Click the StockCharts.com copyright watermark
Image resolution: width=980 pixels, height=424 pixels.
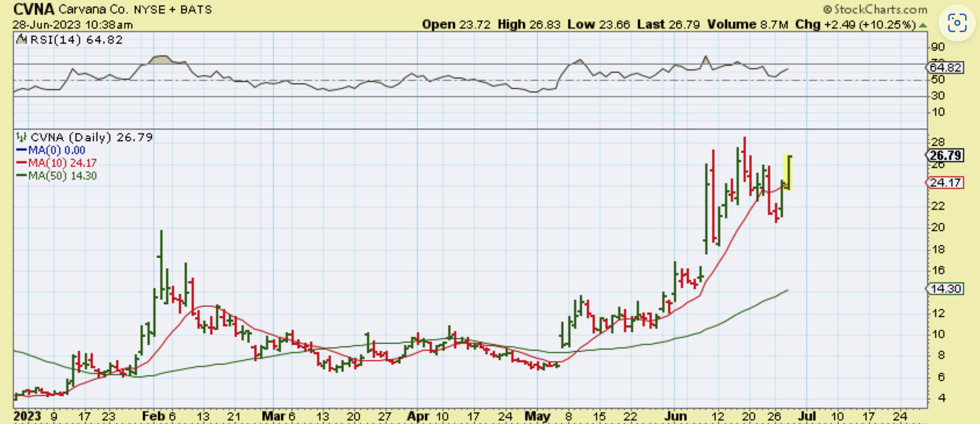pyautogui.click(x=875, y=9)
